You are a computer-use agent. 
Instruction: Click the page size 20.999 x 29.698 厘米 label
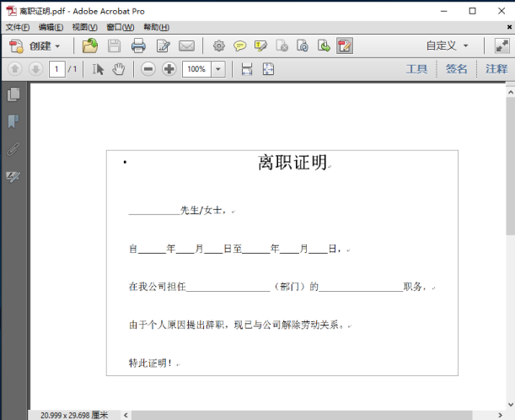pyautogui.click(x=74, y=416)
